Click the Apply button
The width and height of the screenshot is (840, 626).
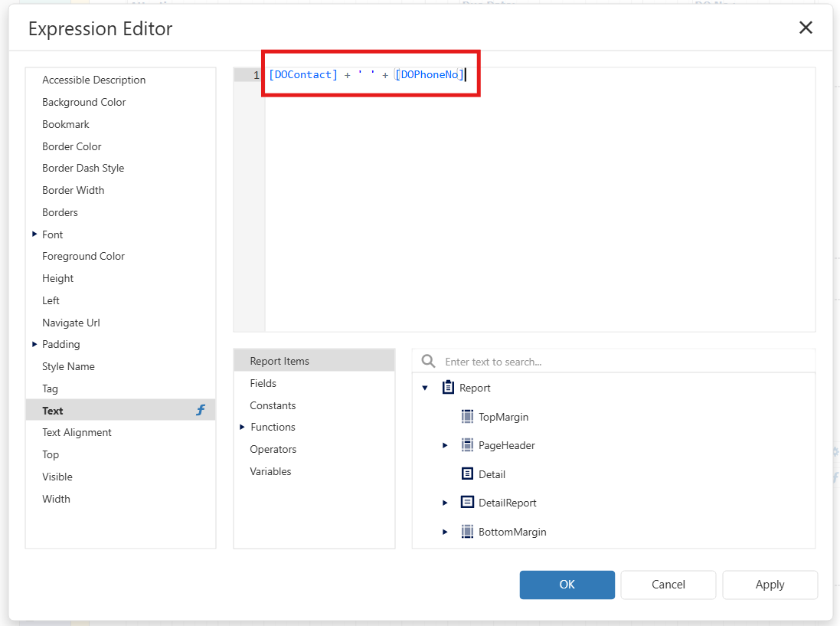pos(770,585)
